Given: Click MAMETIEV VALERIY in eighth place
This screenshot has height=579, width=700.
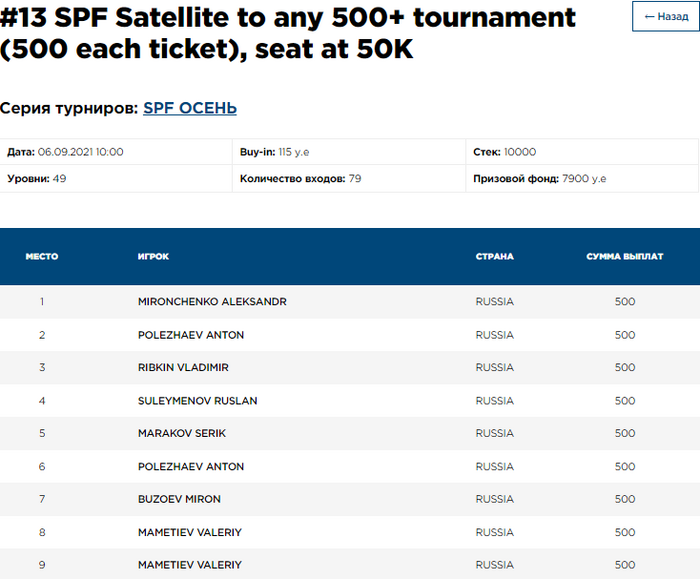Looking at the screenshot, I should tap(190, 532).
